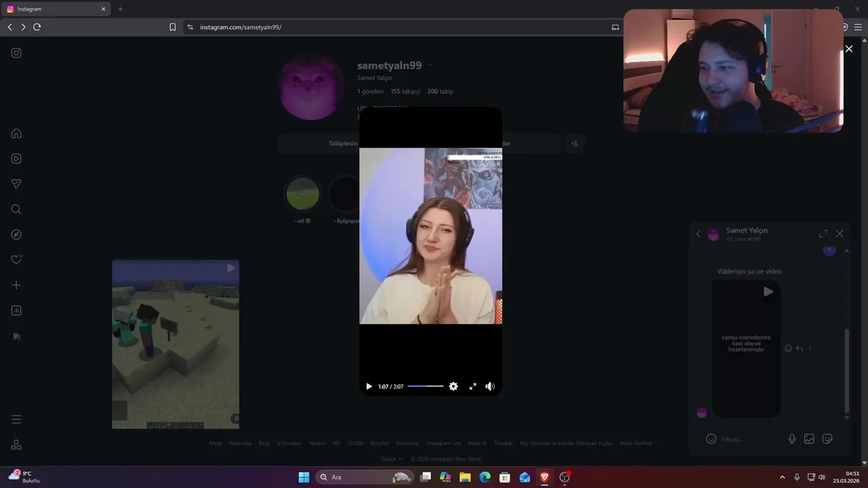Reload the Instagram page
868x488 pixels.
click(x=37, y=27)
